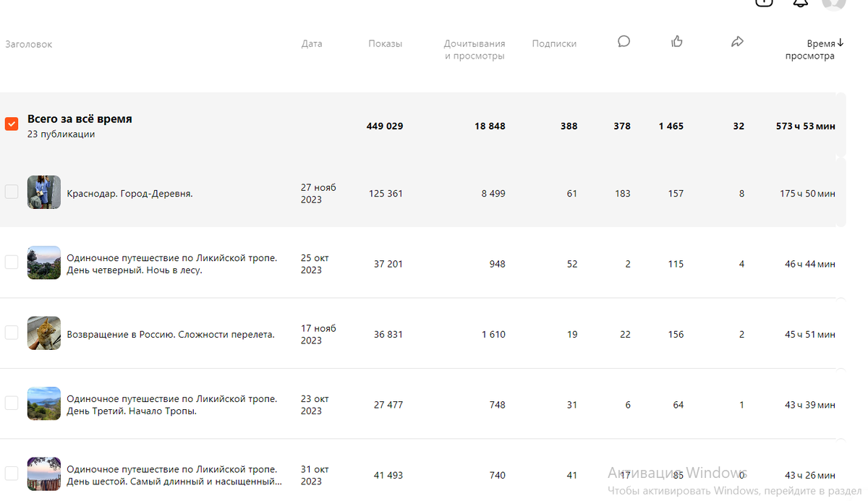Click the thumbs-up likes column icon

(x=677, y=42)
